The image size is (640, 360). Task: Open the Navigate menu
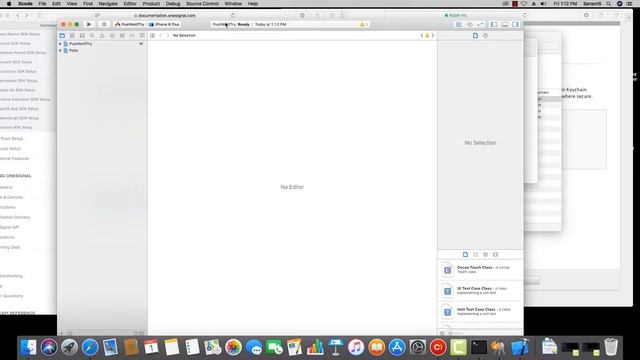[108, 4]
